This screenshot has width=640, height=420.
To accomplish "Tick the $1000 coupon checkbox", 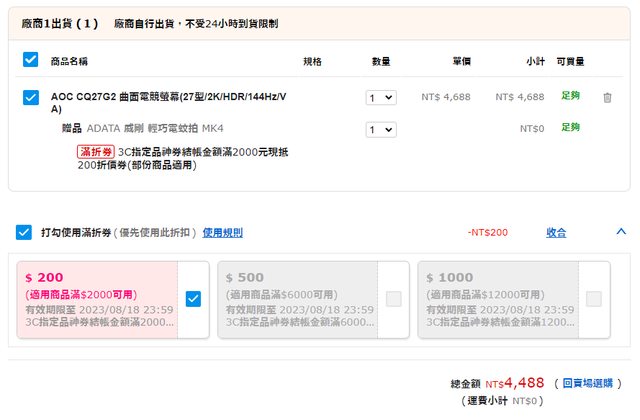I will 593,298.
